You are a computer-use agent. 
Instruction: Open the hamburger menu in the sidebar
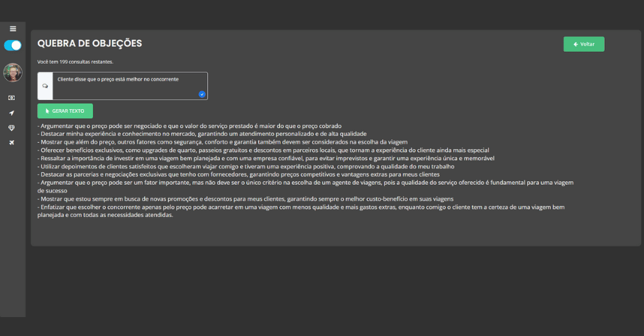[x=13, y=29]
